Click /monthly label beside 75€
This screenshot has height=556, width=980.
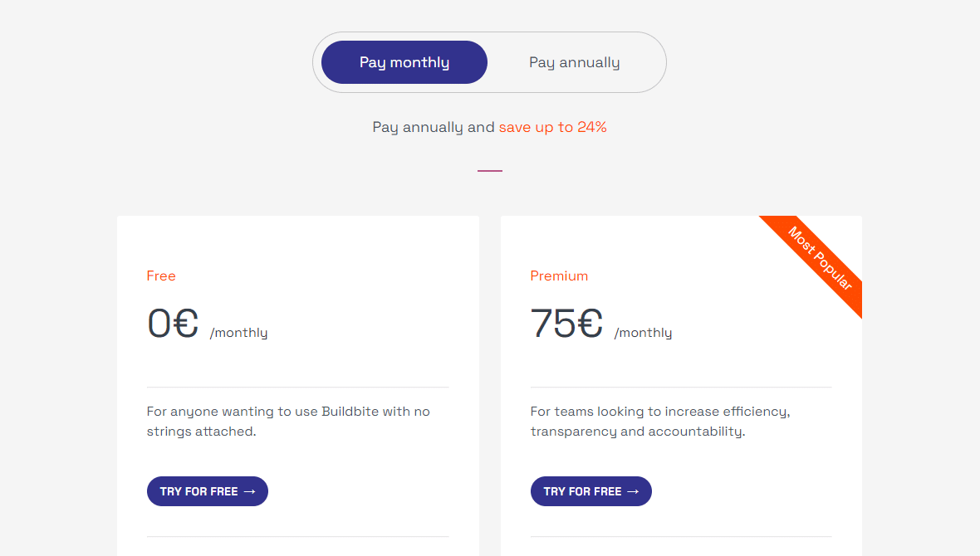643,333
